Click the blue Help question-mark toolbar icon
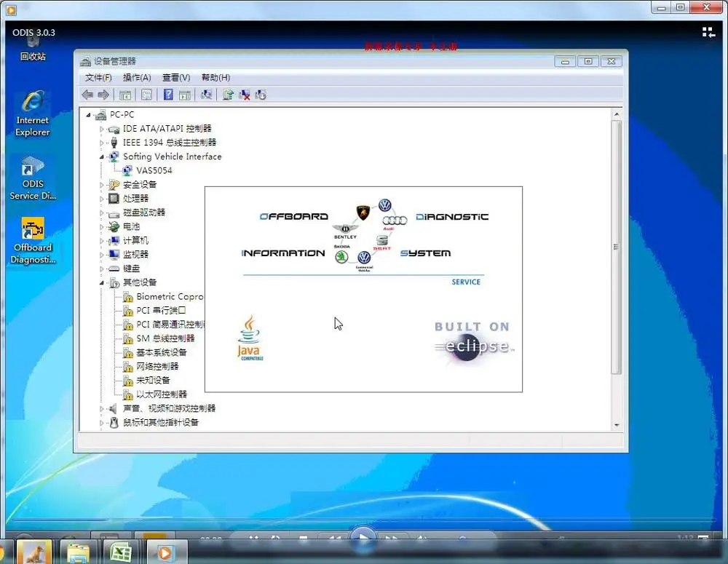 tap(168, 95)
